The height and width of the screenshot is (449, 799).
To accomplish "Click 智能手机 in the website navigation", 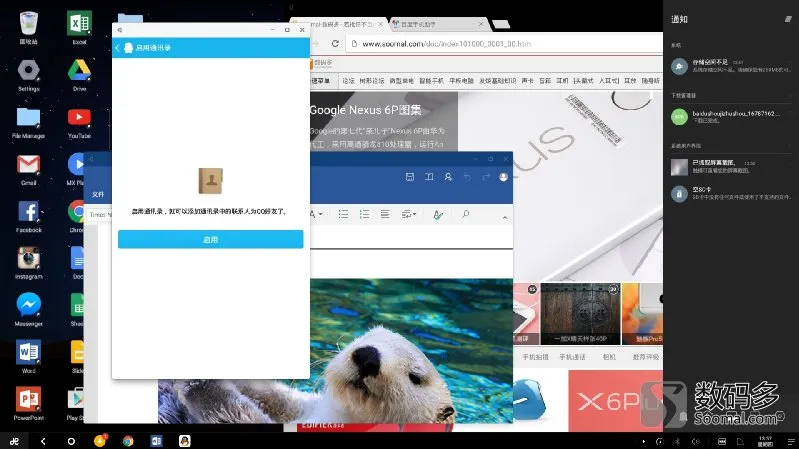I will [x=431, y=81].
